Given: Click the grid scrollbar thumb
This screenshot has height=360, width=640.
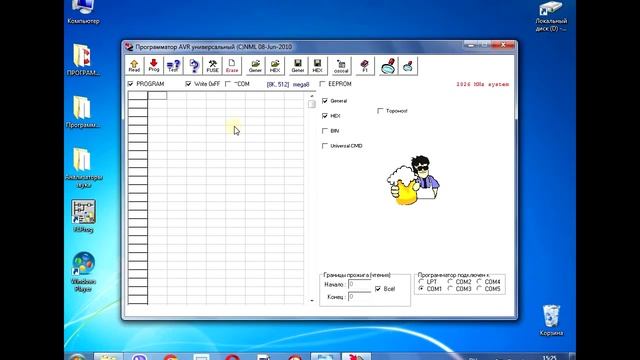Looking at the screenshot, I should click(x=312, y=104).
